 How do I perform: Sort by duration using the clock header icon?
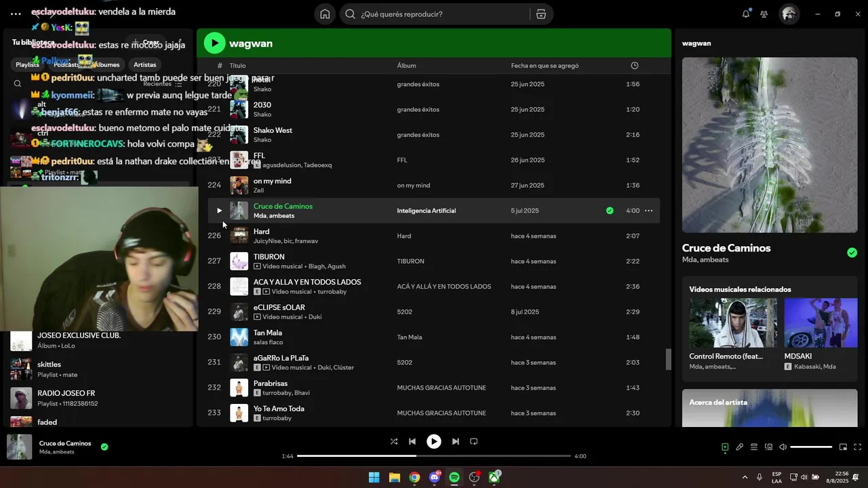coord(635,66)
